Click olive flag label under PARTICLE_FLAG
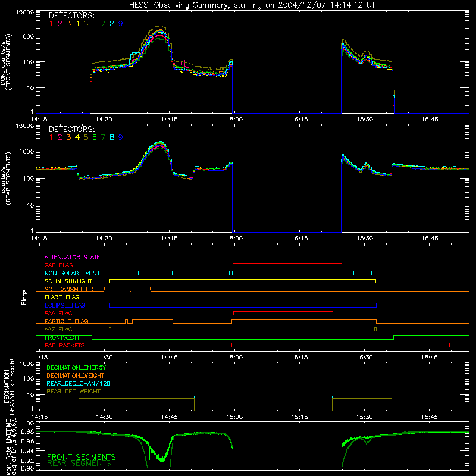Viewport: 476px width, 476px height. pos(58,329)
